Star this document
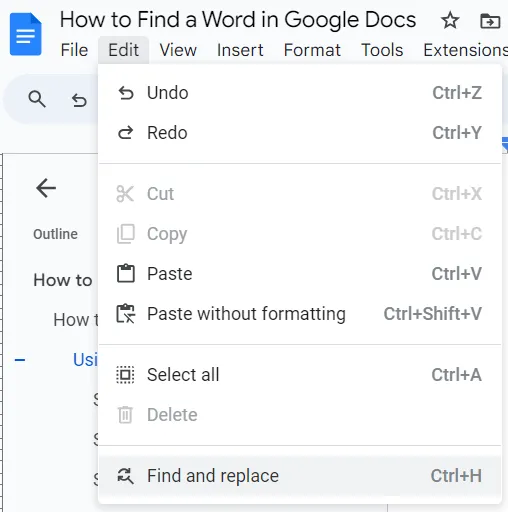This screenshot has width=508, height=512. click(450, 20)
